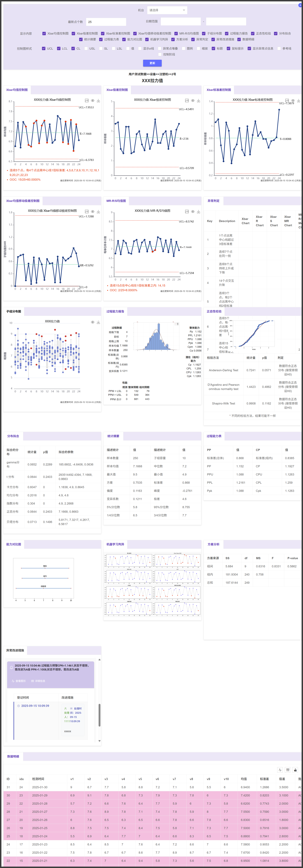This screenshot has height=868, width=303.
Task: Download the MR-R/S均值图 chart
Action: (198, 212)
